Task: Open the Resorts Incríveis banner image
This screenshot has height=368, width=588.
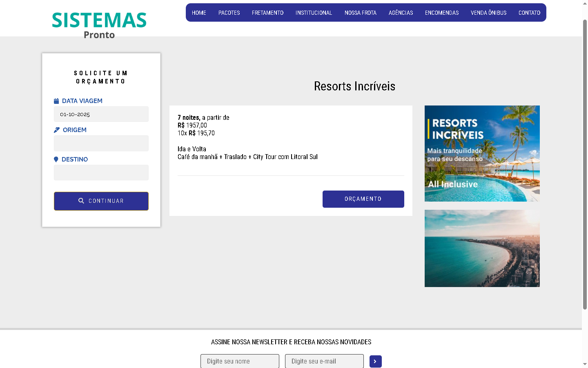Action: pos(482,153)
